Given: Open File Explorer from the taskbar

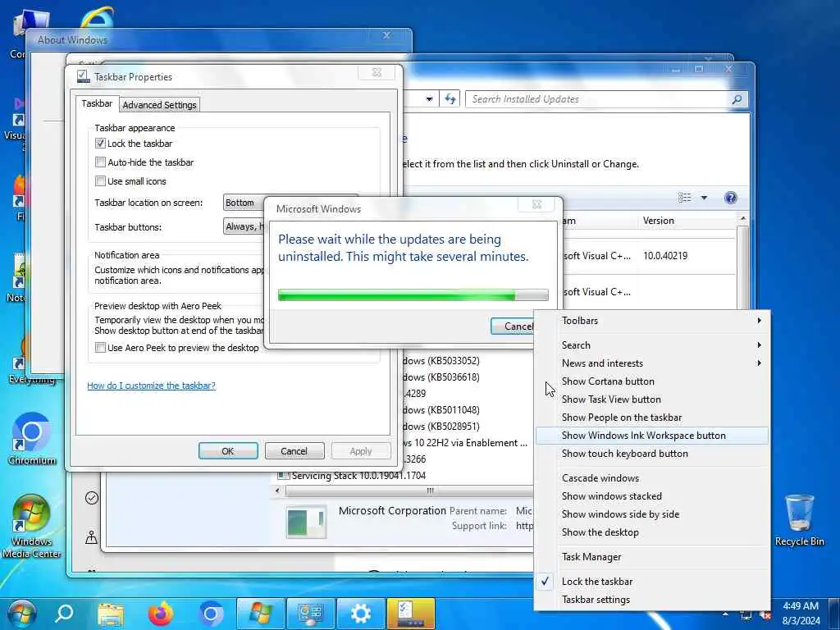Looking at the screenshot, I should (x=111, y=614).
